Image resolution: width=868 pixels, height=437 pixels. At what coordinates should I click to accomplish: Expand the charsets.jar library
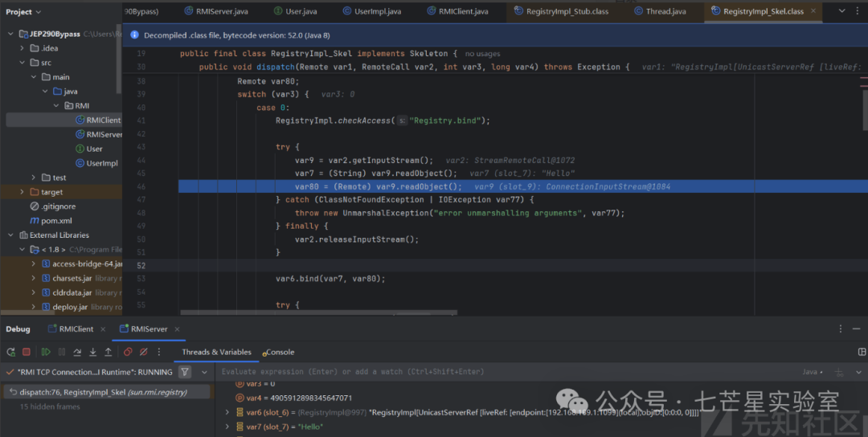[x=33, y=278]
